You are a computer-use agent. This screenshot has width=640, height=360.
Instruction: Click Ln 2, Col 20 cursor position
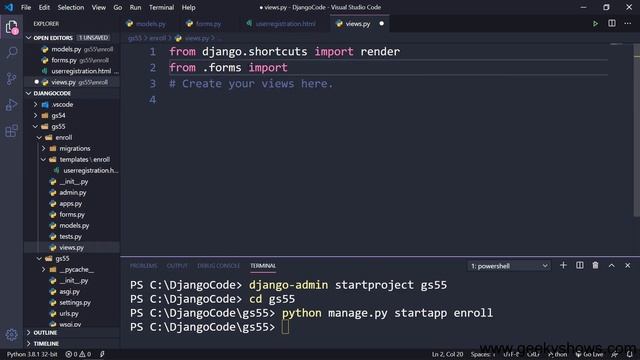click(447, 354)
